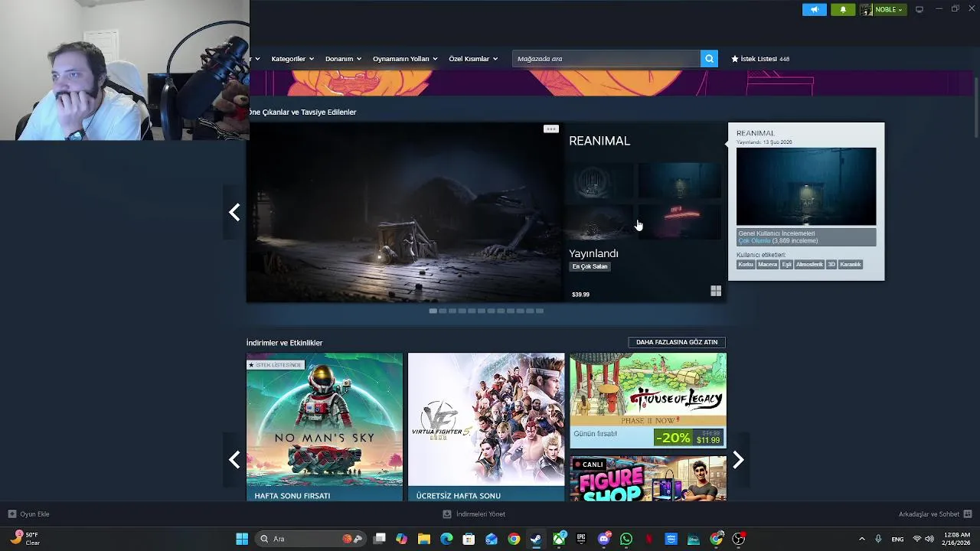Open House of Legacy daily deal
Image resolution: width=980 pixels, height=551 pixels.
coord(648,400)
